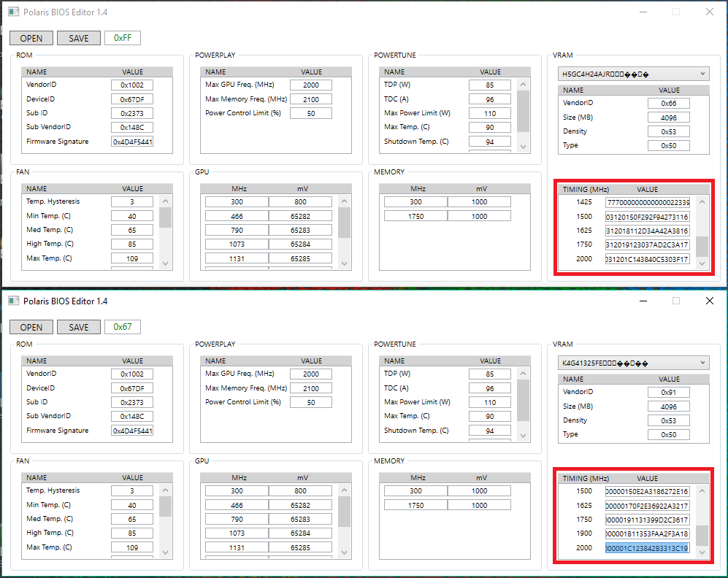Minimize the bottom Polaris BIOS Editor window

pyautogui.click(x=643, y=301)
